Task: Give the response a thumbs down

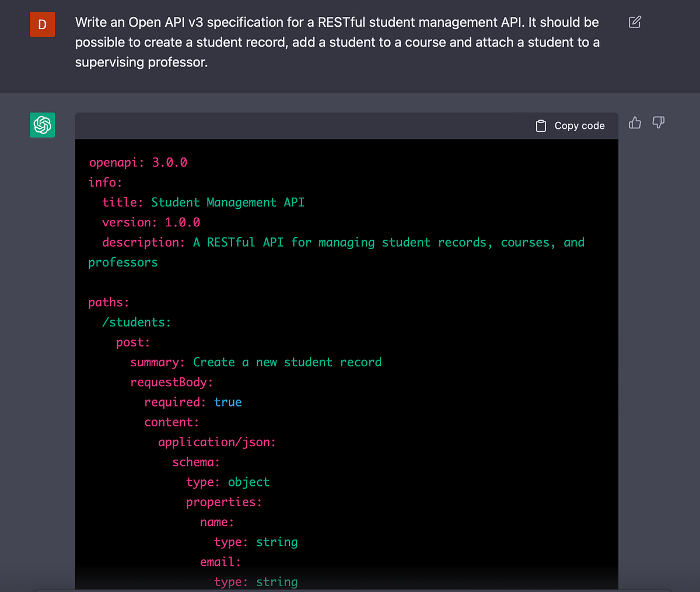Action: (658, 122)
